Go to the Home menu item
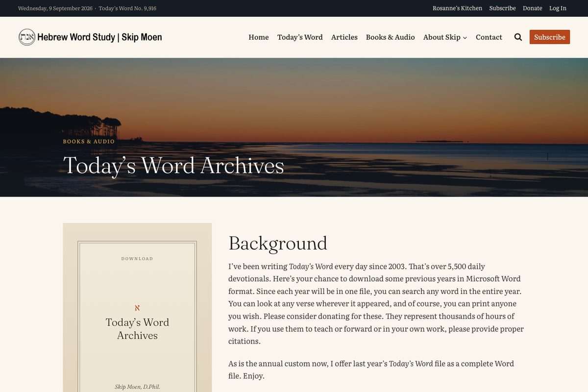 coord(259,37)
